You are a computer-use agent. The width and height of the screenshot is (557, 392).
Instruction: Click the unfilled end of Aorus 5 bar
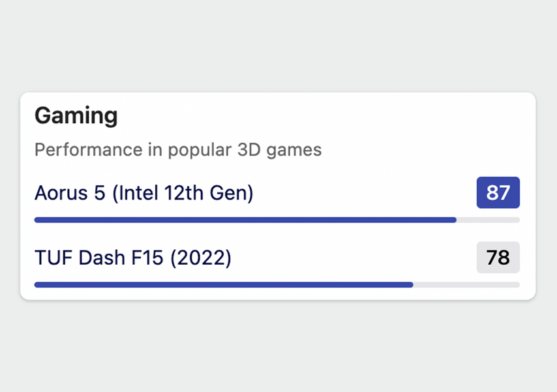click(489, 220)
